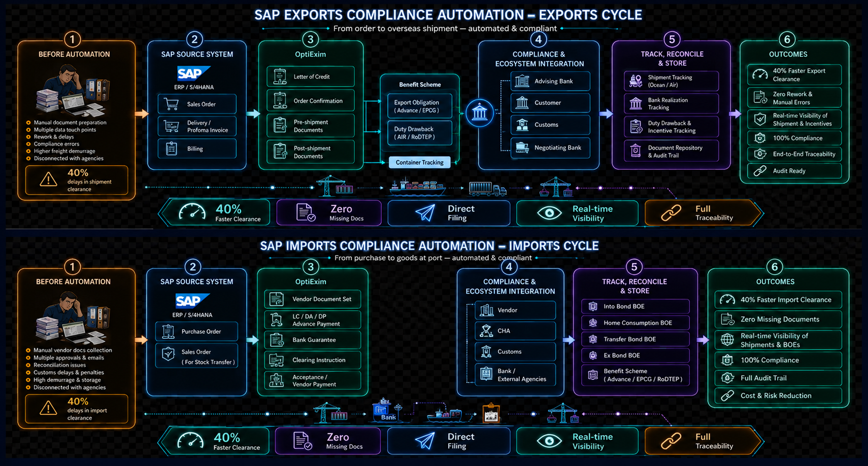Open the LC / DA / DP Advance Payment card
This screenshot has width=868, height=466.
(313, 320)
